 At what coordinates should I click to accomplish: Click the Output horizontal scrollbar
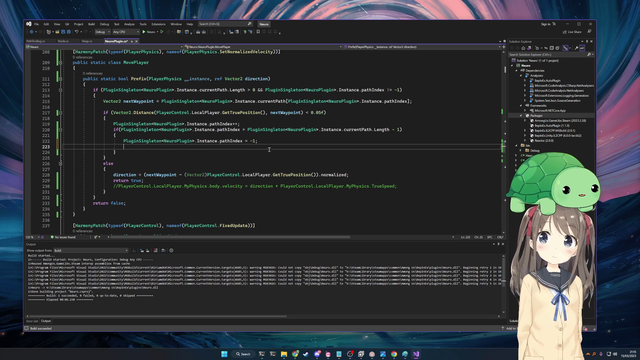pyautogui.click(x=158, y=316)
